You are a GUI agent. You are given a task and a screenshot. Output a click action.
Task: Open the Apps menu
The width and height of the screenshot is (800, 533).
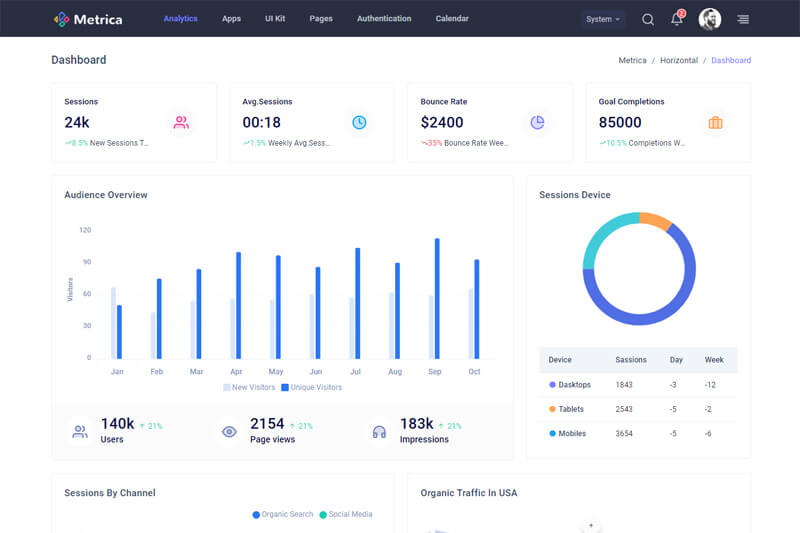tap(231, 19)
